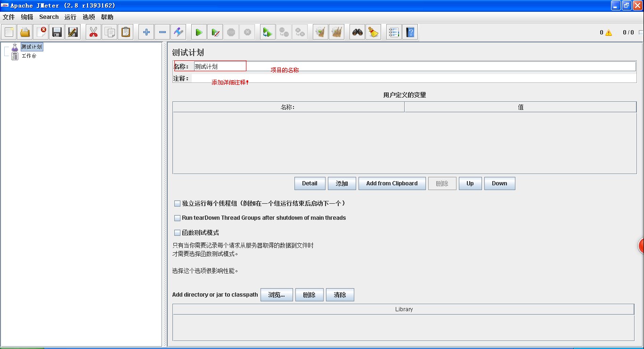Click the 清除 classpath button
The width and height of the screenshot is (644, 349).
340,295
